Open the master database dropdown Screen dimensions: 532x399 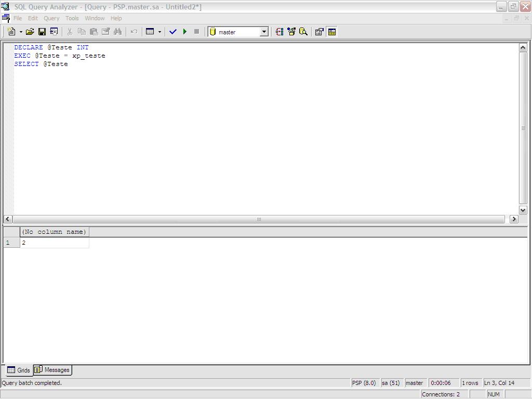click(x=264, y=31)
